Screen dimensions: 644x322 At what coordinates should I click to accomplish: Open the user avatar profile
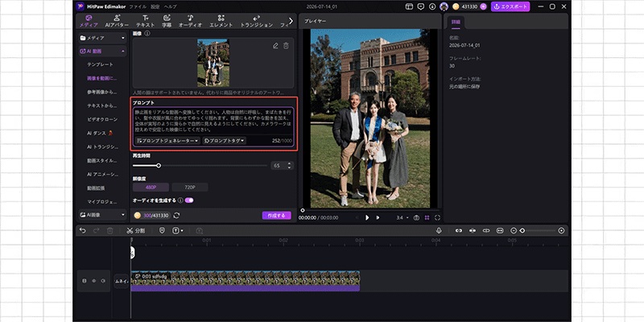tap(444, 6)
